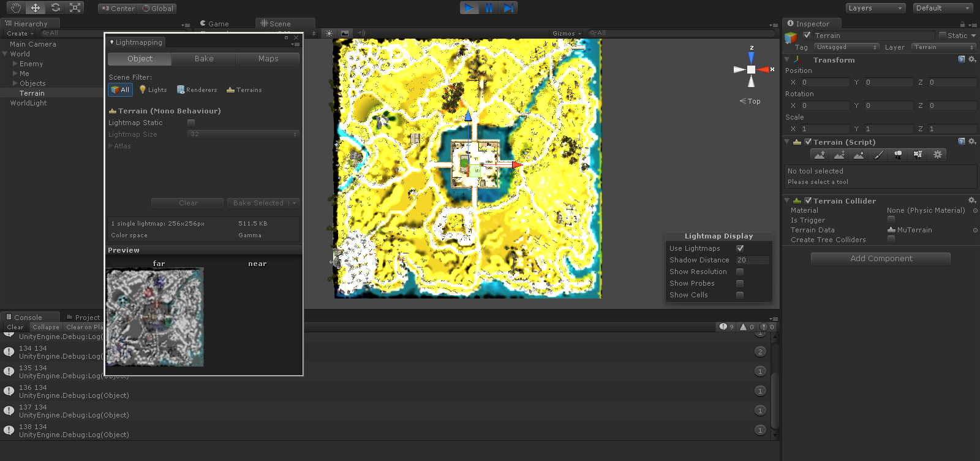Pause the game playback
This screenshot has height=461, width=980.
click(x=489, y=7)
